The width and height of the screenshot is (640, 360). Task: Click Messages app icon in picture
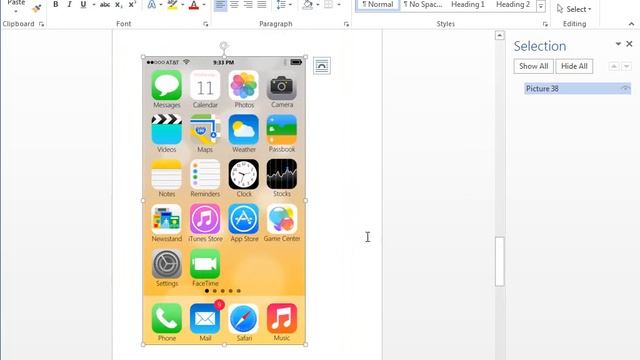tap(167, 85)
